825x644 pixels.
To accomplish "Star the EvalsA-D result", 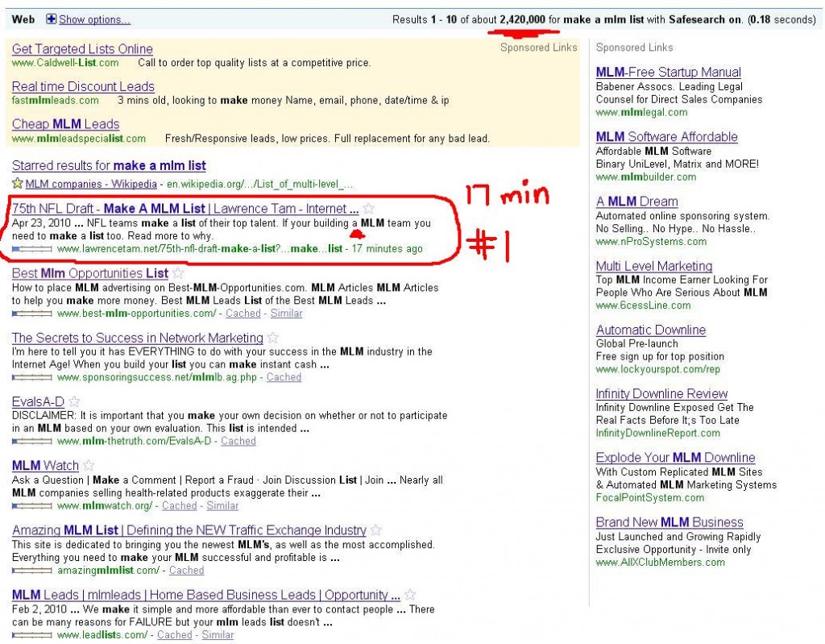I will [74, 401].
